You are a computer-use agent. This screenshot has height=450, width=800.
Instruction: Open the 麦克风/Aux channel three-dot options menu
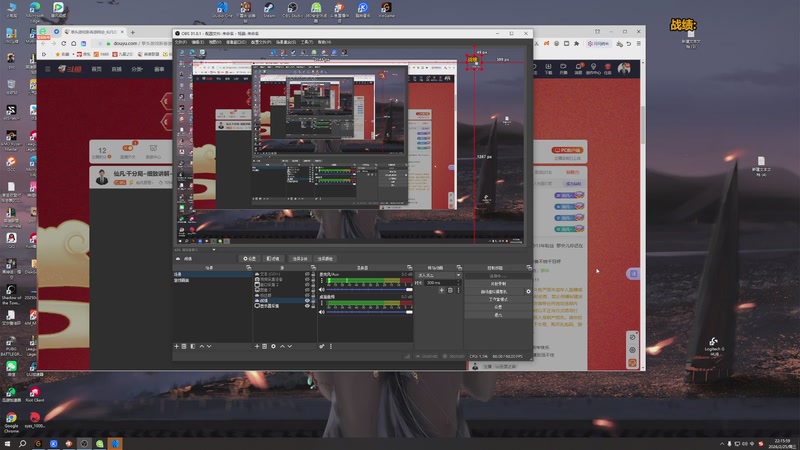coord(322,282)
